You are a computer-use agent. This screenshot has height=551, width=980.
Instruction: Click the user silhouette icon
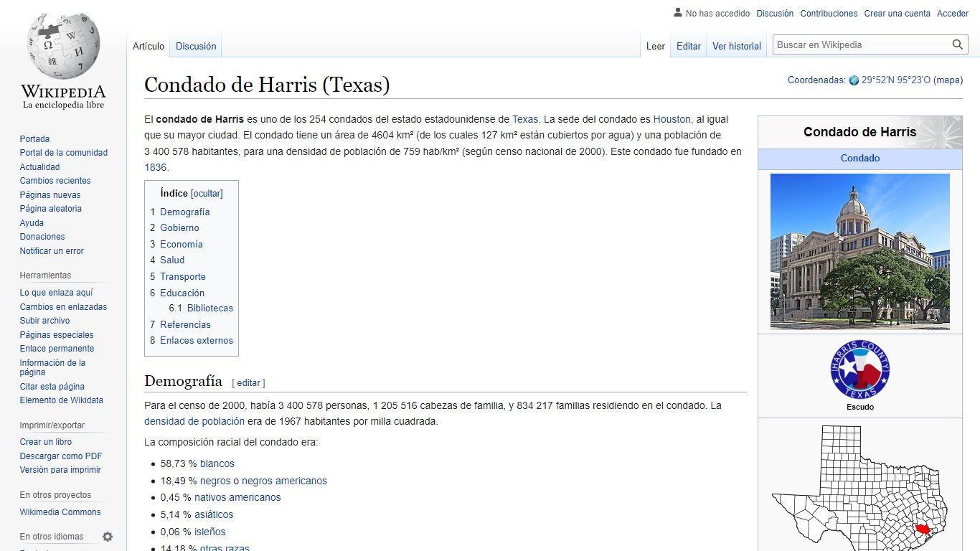coord(678,13)
